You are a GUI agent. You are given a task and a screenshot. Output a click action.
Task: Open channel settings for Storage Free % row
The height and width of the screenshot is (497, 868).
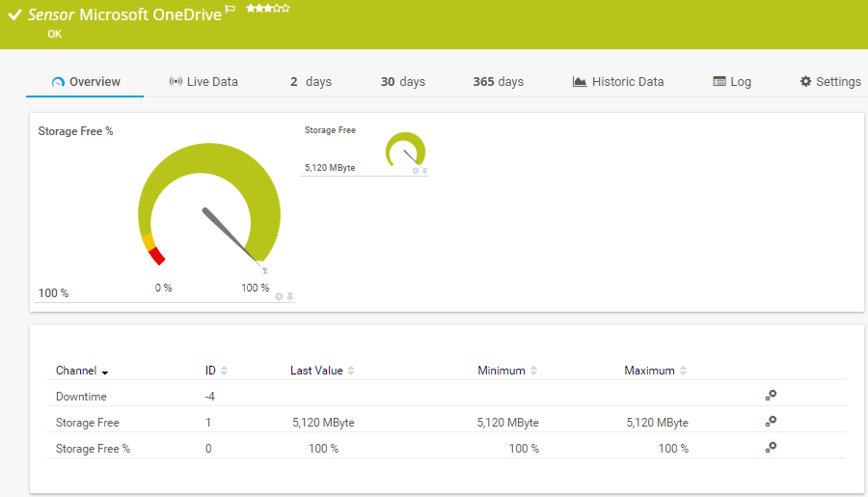771,447
